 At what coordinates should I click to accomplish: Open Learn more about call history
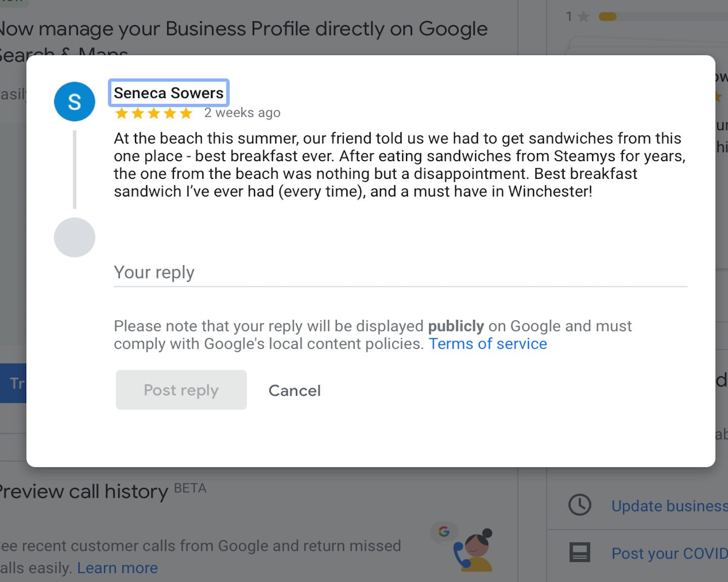117,568
